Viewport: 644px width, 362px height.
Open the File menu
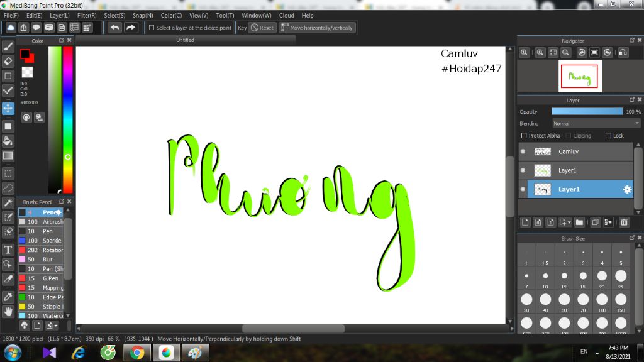[x=11, y=16]
